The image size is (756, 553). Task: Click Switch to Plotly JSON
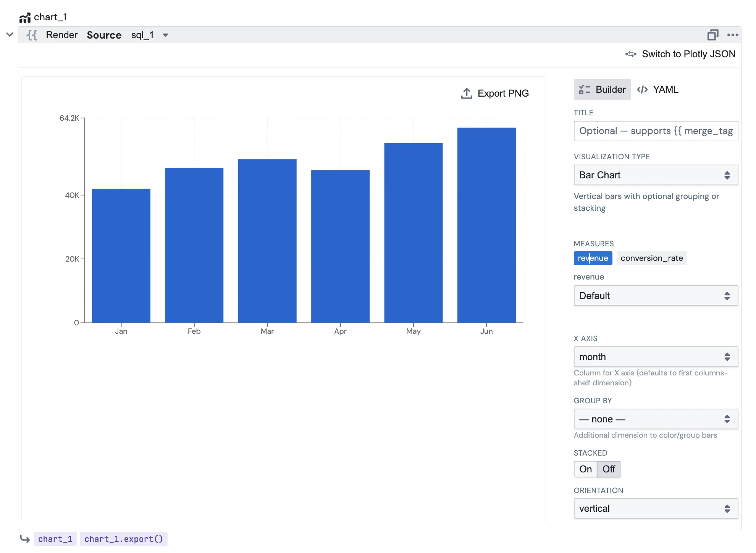click(688, 54)
